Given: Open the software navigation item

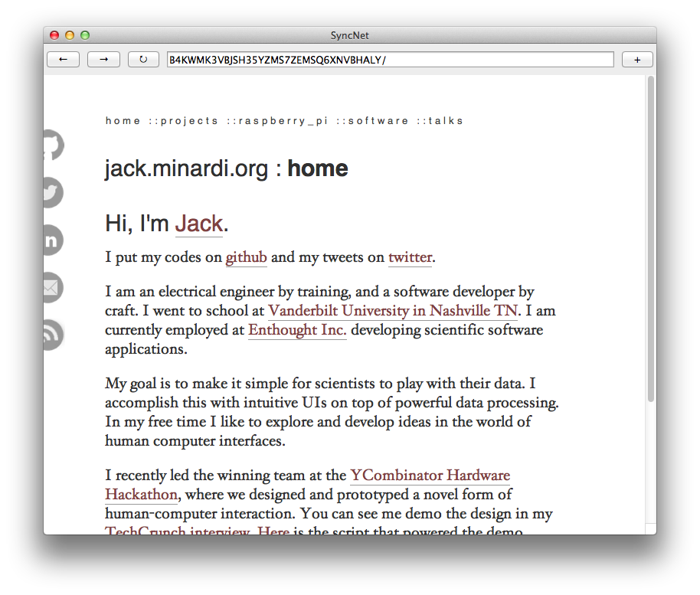Looking at the screenshot, I should pos(378,121).
